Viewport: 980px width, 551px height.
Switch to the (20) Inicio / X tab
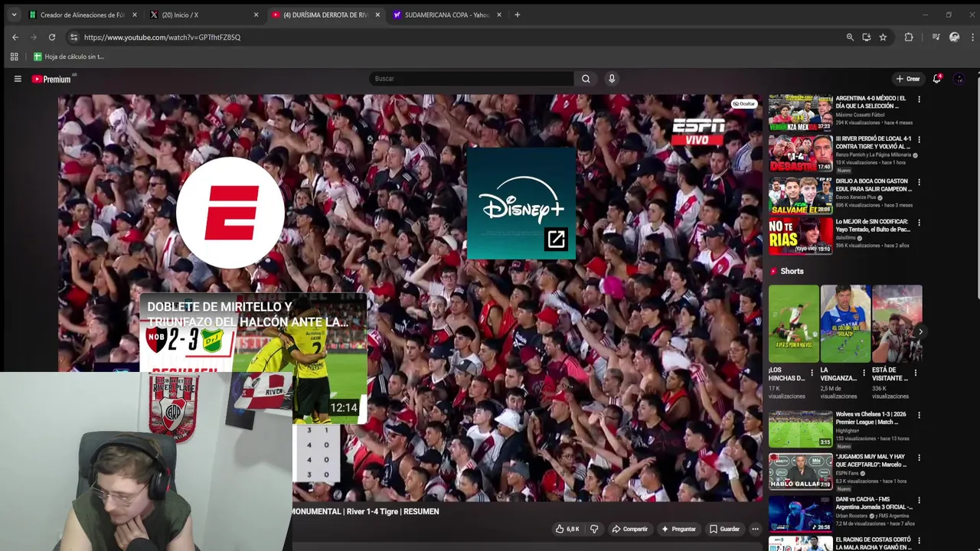pos(204,15)
